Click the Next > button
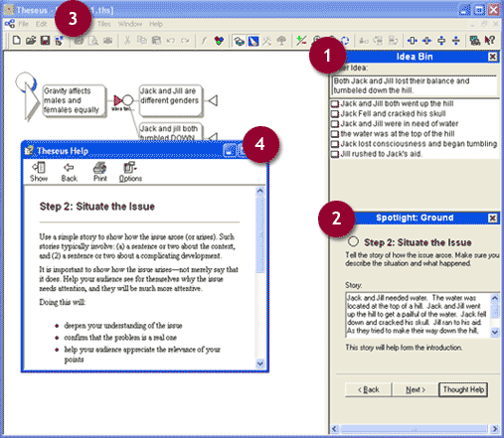 tap(416, 389)
